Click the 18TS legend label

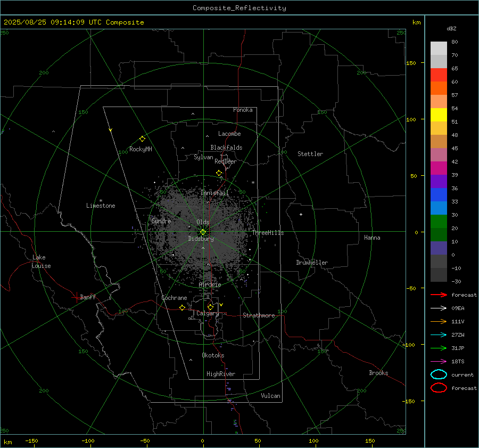point(458,362)
